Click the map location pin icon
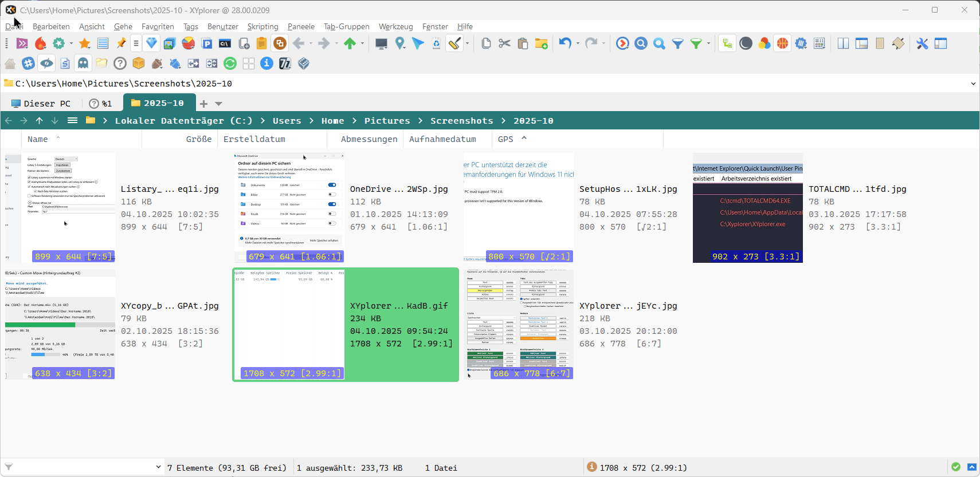Screen dimensions: 980x477 [400, 44]
